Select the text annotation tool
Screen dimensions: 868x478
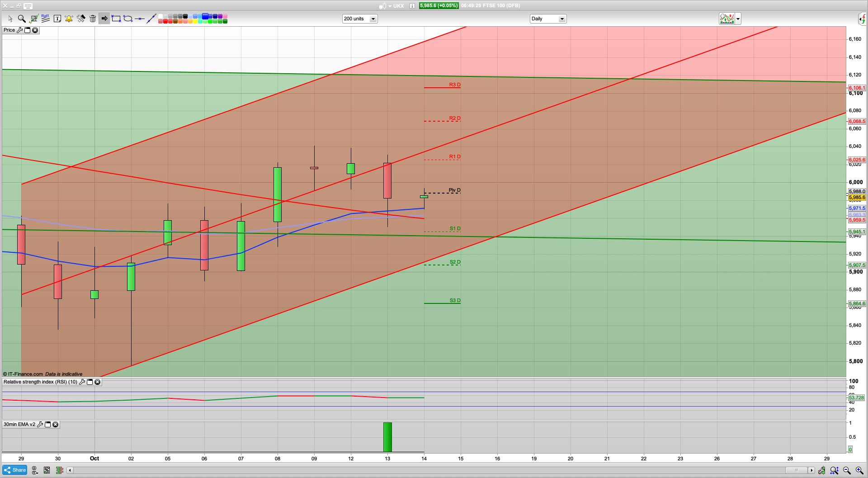click(x=57, y=19)
